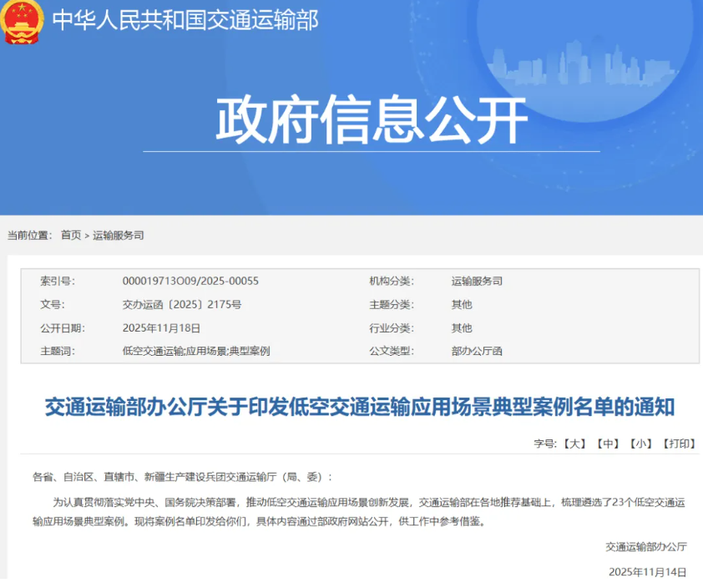Click the publication date 2025年11月18日
Screen dimensions: 703x588
pyautogui.click(x=162, y=328)
